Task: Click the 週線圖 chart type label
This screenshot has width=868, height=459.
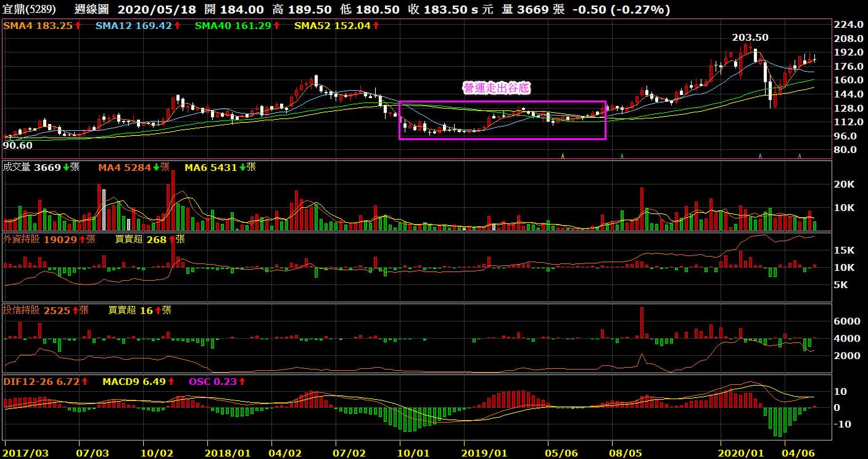Action: pos(92,9)
